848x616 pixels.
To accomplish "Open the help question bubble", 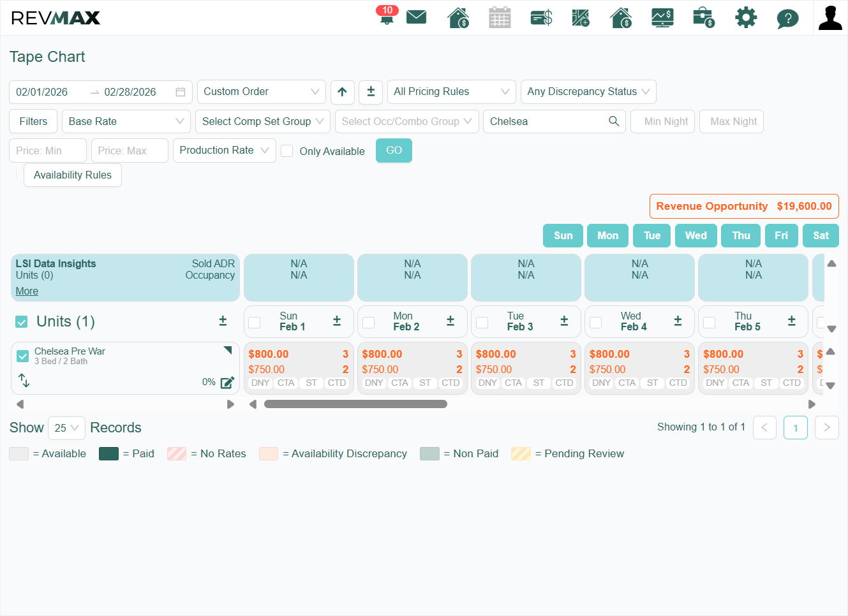I will point(787,18).
